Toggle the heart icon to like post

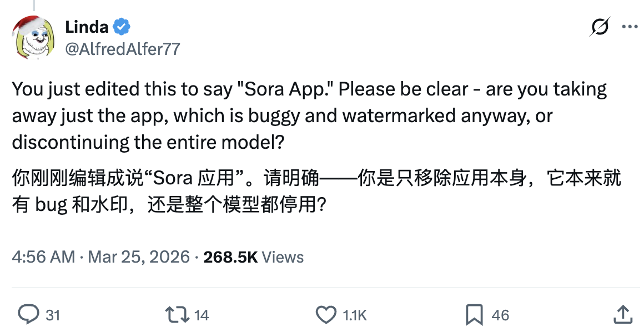coord(325,315)
